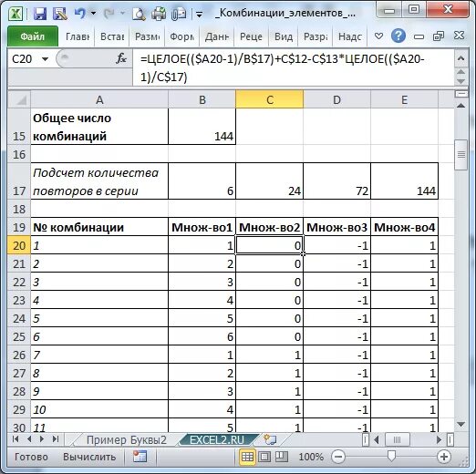Open Customize Quick Access Toolbar dropdown
The image size is (476, 474).
(x=200, y=15)
